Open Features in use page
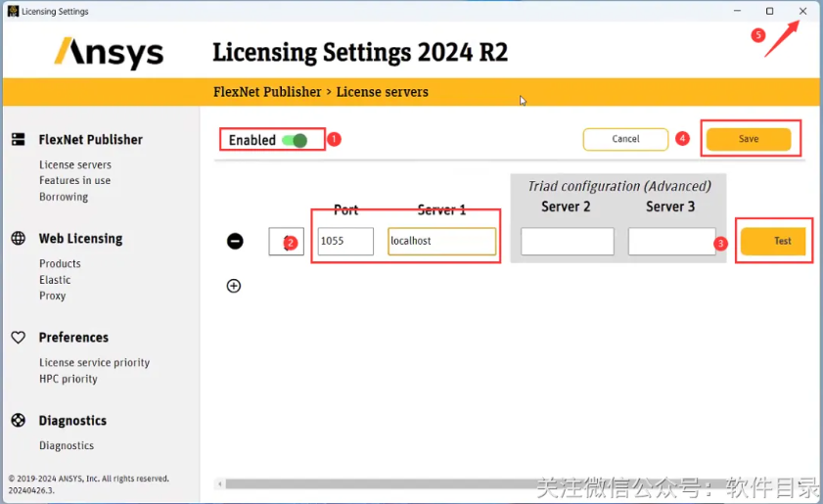The width and height of the screenshot is (823, 504). [74, 180]
